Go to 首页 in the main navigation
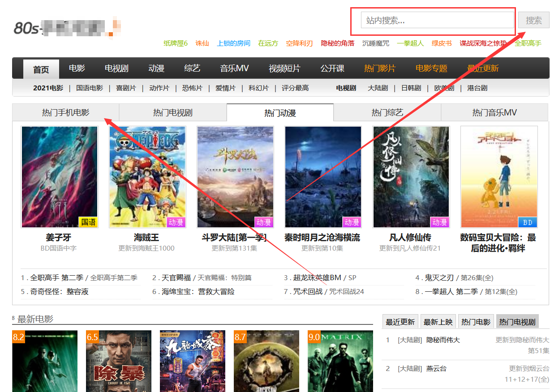The width and height of the screenshot is (550, 392). click(x=41, y=69)
